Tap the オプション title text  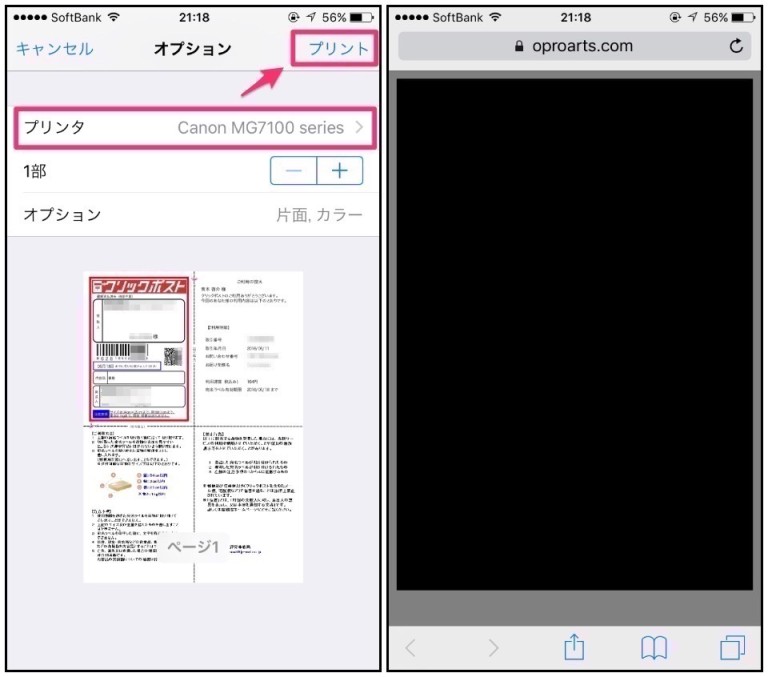(x=192, y=48)
